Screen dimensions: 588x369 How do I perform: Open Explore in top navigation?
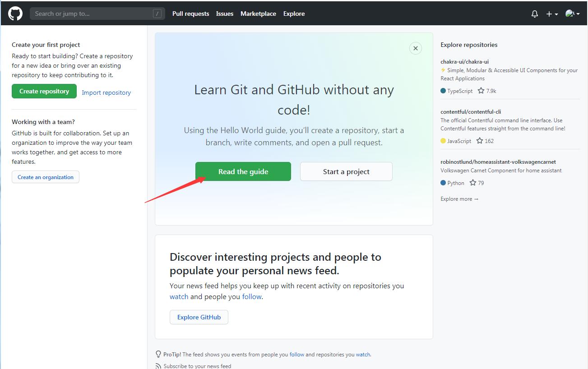click(x=294, y=14)
